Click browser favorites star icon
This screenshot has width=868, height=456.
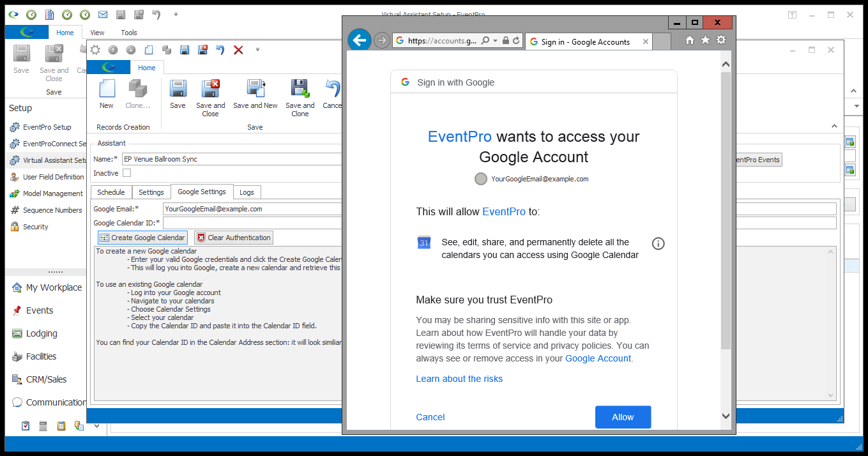[x=705, y=40]
